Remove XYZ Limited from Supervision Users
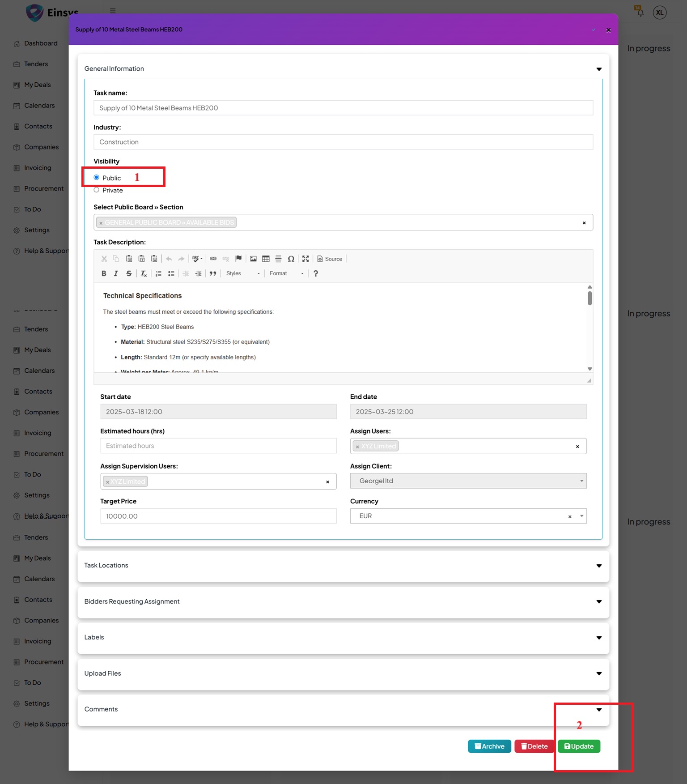Image resolution: width=687 pixels, height=784 pixels. (107, 482)
